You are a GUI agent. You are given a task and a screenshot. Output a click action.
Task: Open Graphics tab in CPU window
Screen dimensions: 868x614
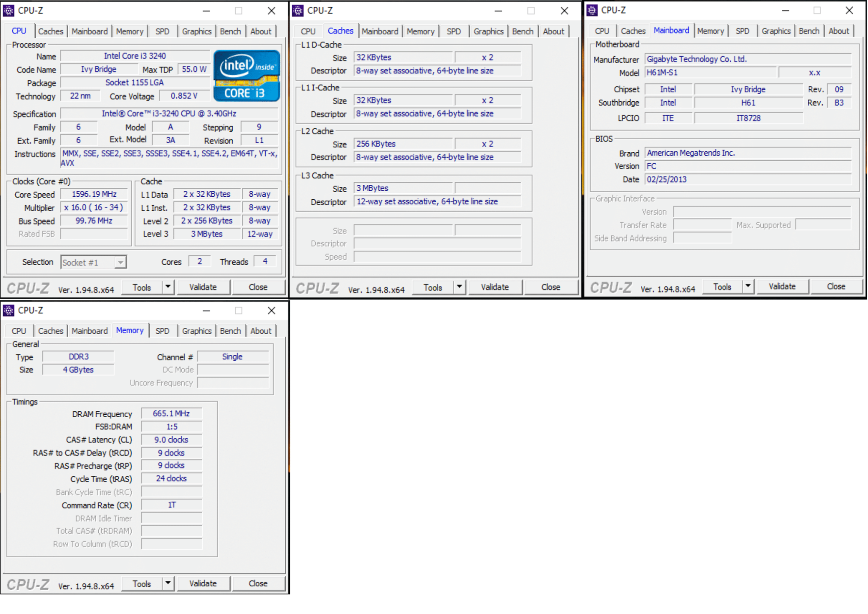click(197, 31)
